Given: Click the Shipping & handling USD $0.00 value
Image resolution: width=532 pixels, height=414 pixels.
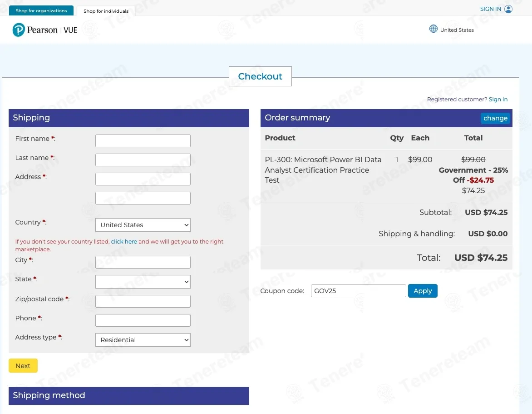Looking at the screenshot, I should (488, 234).
